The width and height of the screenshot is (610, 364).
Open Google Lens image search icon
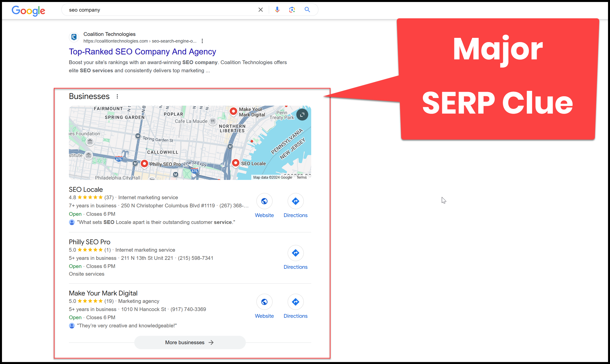292,10
